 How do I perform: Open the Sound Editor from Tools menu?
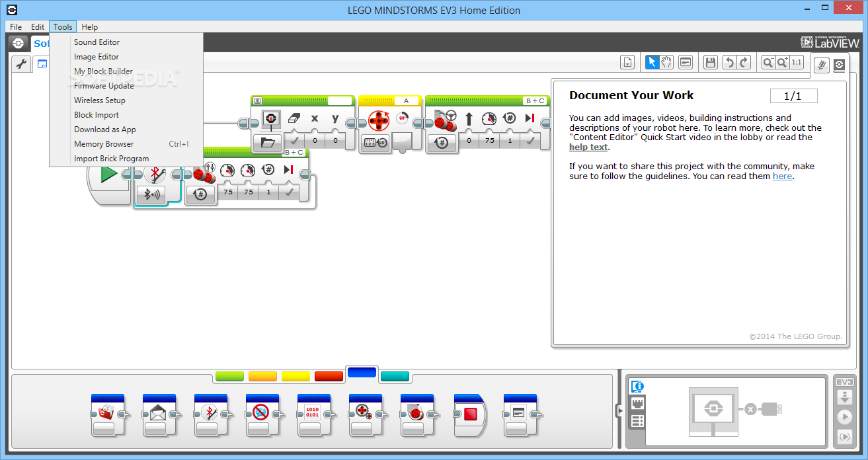coord(126,42)
